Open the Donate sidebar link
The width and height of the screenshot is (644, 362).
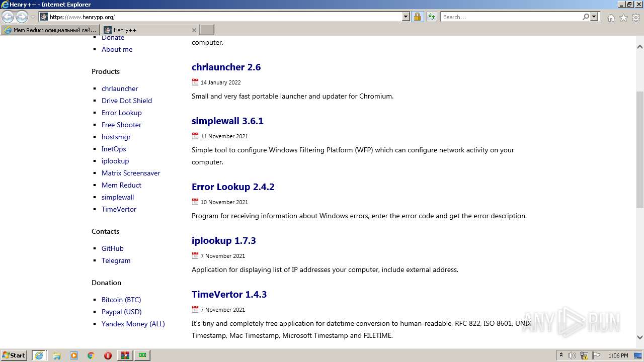pos(113,38)
